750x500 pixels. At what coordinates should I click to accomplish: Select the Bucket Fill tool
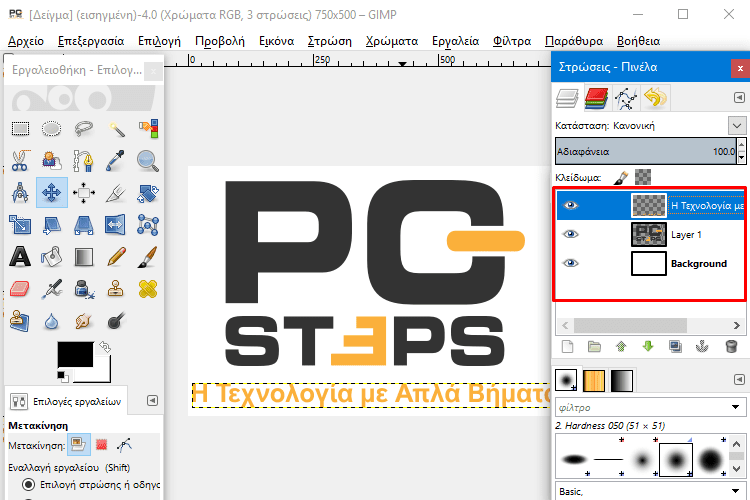tap(51, 257)
